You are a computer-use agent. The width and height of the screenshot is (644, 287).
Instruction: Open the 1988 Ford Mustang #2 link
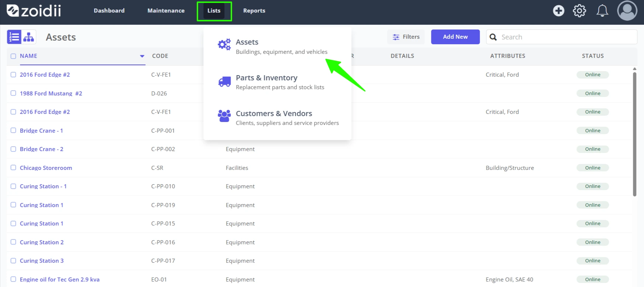tap(51, 93)
